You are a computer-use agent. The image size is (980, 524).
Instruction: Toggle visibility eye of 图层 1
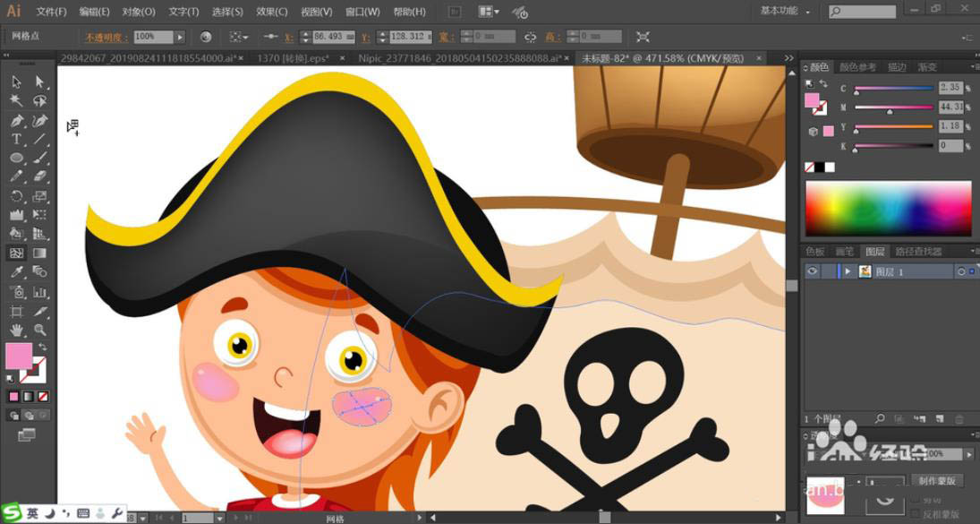(812, 271)
